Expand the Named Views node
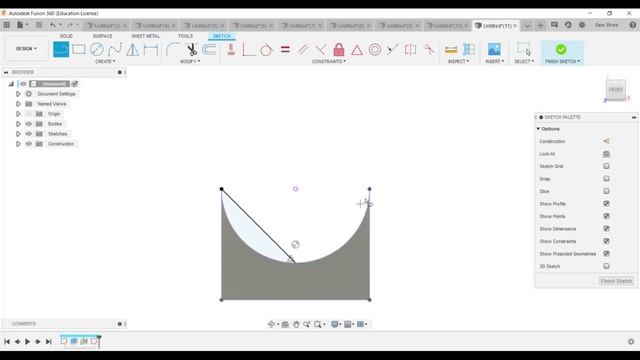 18,104
